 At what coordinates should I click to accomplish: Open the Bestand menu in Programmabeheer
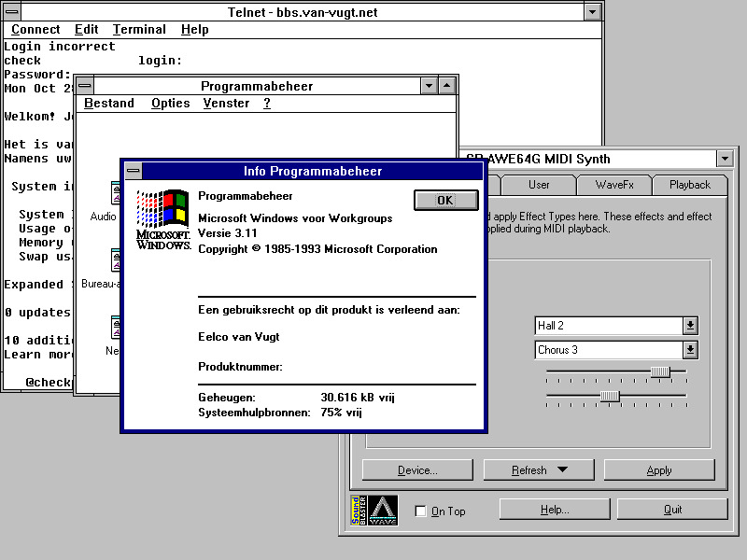tap(109, 104)
